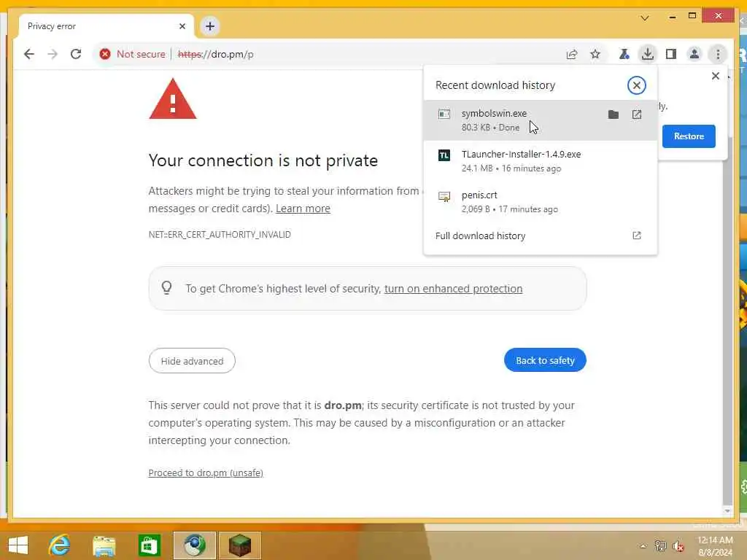Click Proceed to dro.pm (unsafe) link
Viewport: 747px width, 560px height.
[x=206, y=472]
